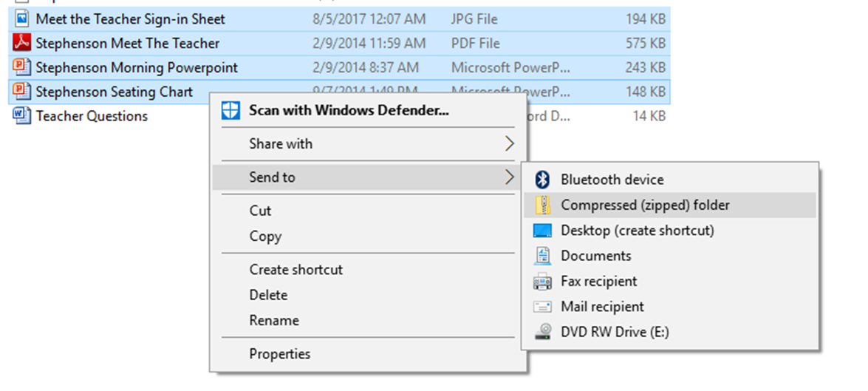
Task: Choose Rename in the context menu
Action: 368,321
